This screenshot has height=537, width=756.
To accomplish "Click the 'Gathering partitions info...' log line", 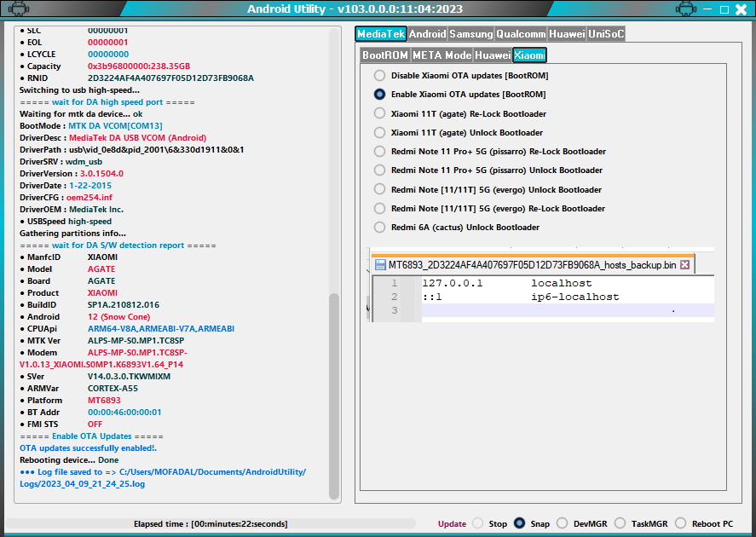I will (72, 234).
